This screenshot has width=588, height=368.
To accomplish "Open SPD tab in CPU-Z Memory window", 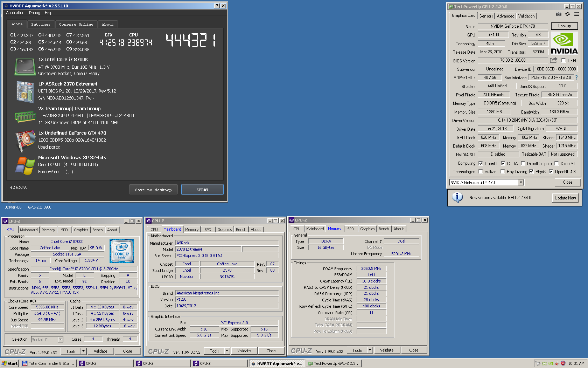I will [350, 229].
